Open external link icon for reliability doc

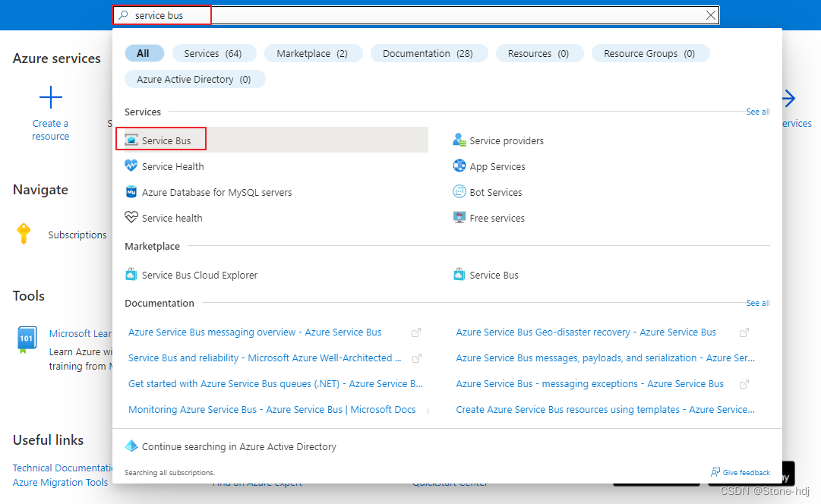coord(417,358)
